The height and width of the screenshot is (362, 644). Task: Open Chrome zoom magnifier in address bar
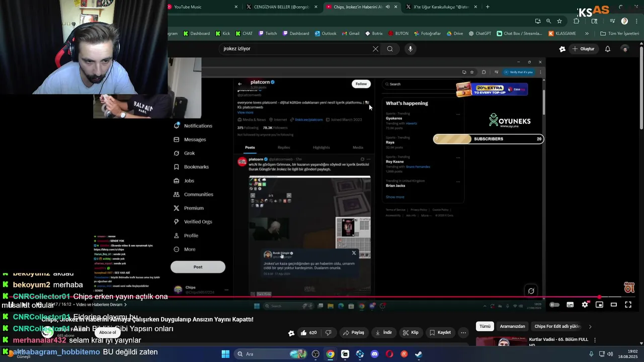(548, 21)
